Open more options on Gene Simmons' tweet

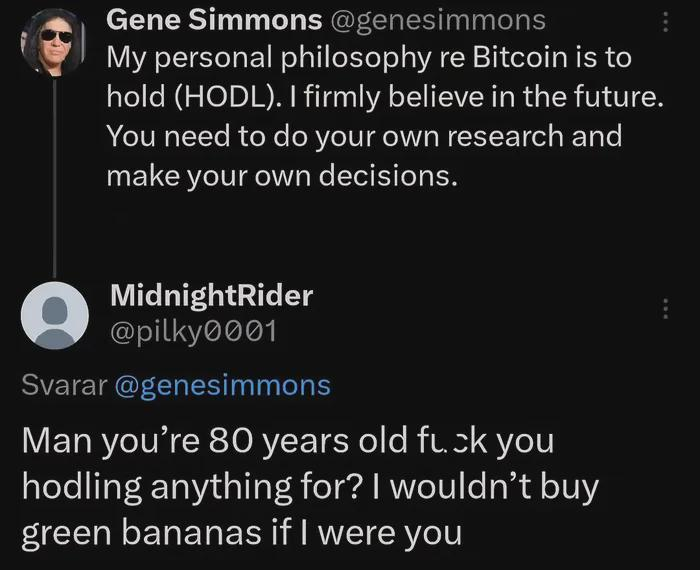(667, 22)
